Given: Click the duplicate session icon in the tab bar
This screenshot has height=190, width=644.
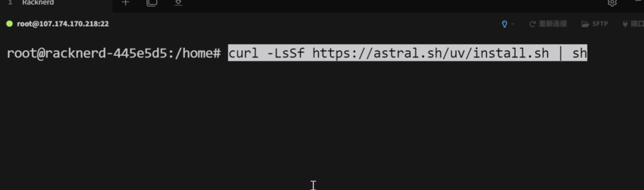Looking at the screenshot, I should pos(151,3).
